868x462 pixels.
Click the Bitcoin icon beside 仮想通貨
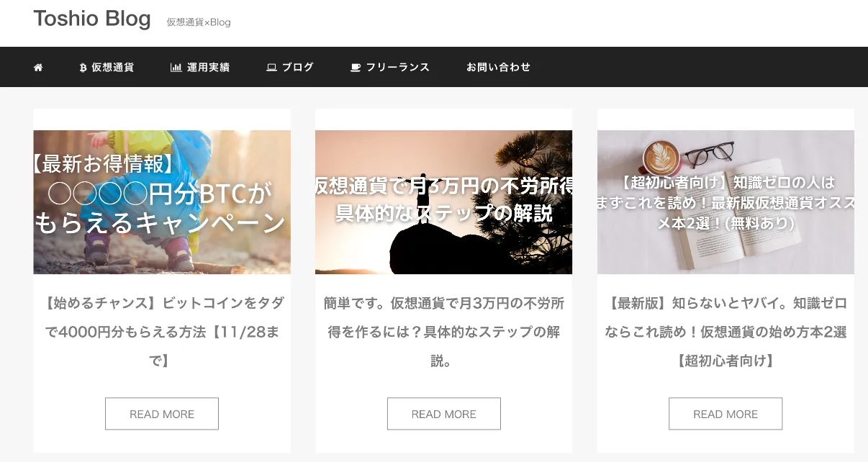[x=83, y=67]
